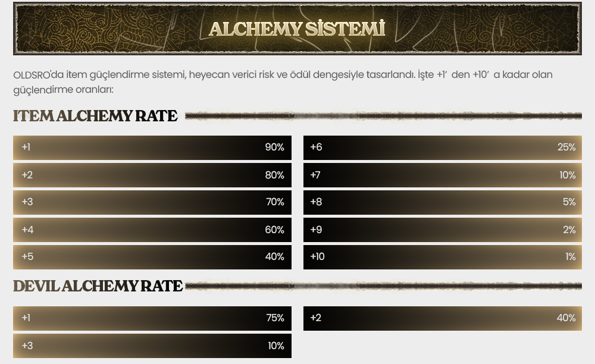
Task: Select the +10 rate row showing 1%
Action: click(443, 257)
